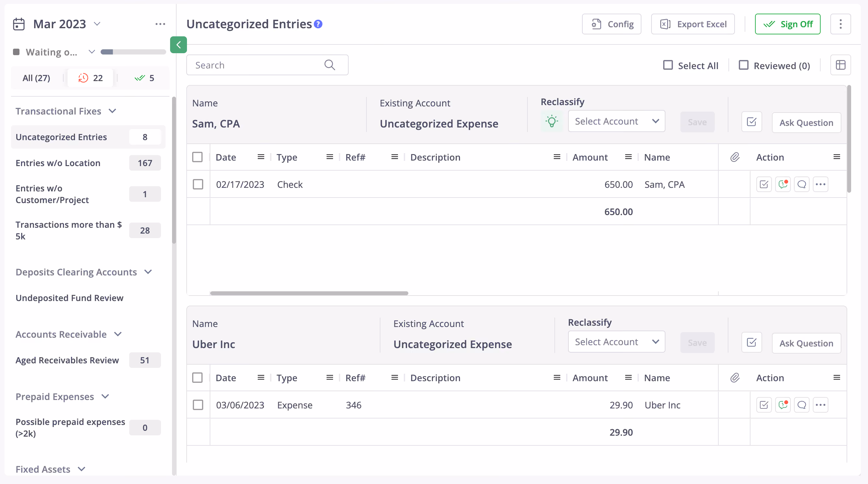868x484 pixels.
Task: Open the more options dots in Sam, CPA row
Action: point(821,184)
